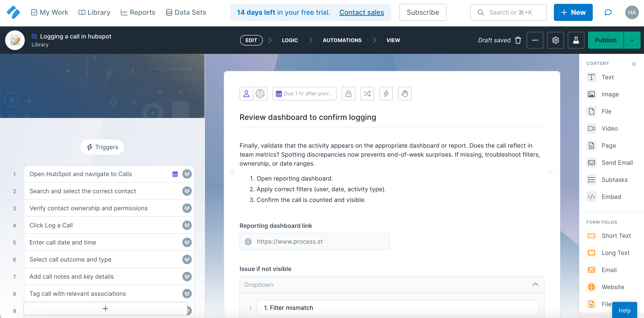Add a new task with plus button
The height and width of the screenshot is (318, 644).
pos(105,309)
